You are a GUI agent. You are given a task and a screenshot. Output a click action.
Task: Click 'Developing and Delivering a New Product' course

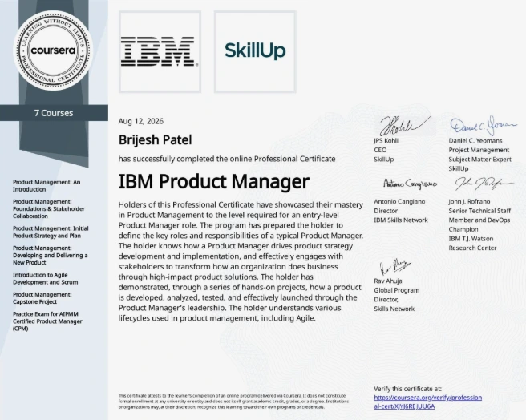click(51, 255)
